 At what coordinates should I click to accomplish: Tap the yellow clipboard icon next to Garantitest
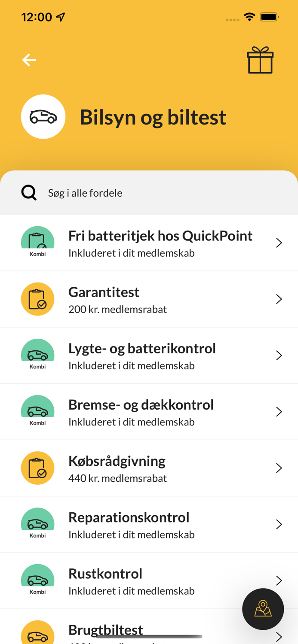coord(37,299)
